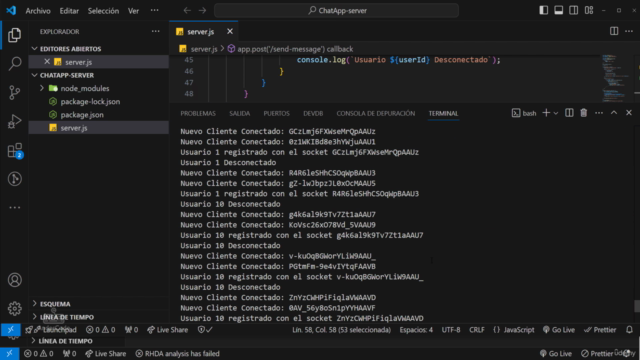Switch to CONSOLA DE DEPURACIÓN tab
Viewport: 640px width, 360px height.
pyautogui.click(x=376, y=113)
